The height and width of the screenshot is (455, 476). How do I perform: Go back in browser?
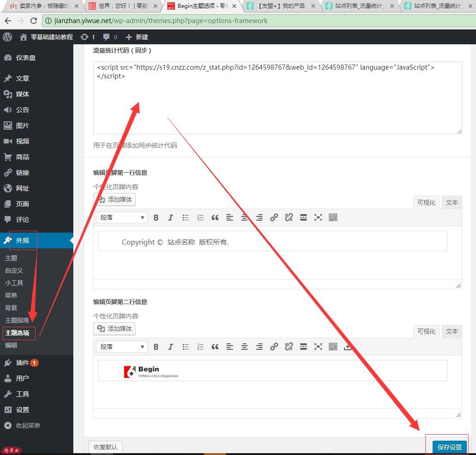pos(8,21)
